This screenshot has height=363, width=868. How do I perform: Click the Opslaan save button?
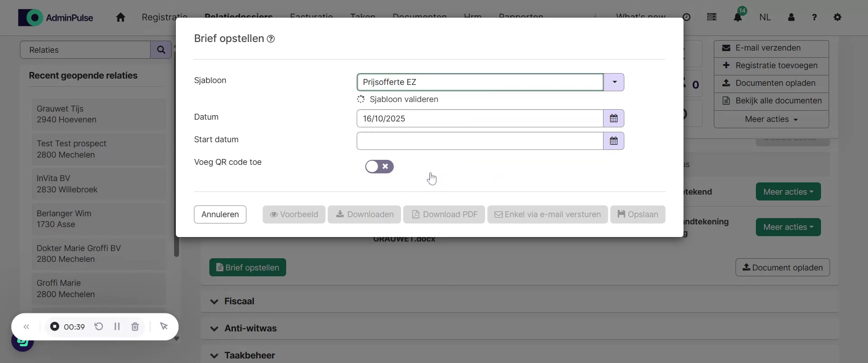(637, 214)
